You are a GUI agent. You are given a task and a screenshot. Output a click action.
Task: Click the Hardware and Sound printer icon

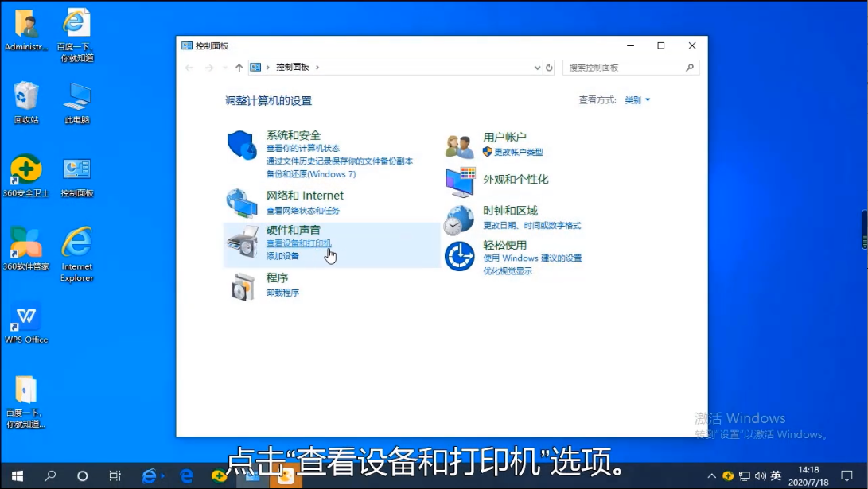[x=242, y=242]
